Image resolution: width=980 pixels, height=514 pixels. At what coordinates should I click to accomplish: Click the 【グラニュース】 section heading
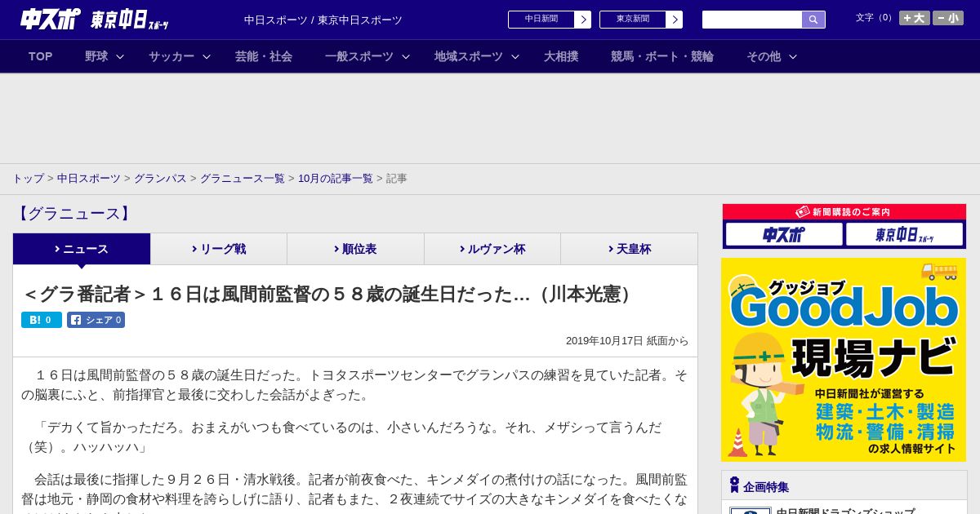pos(73,214)
